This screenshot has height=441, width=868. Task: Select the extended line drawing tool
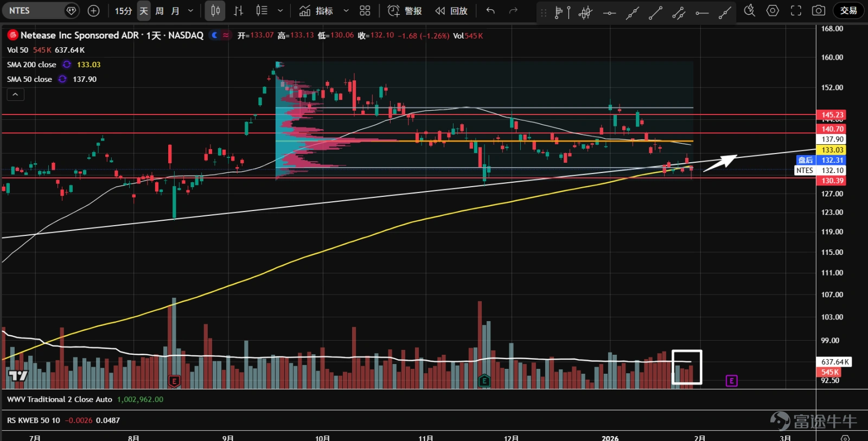[633, 12]
